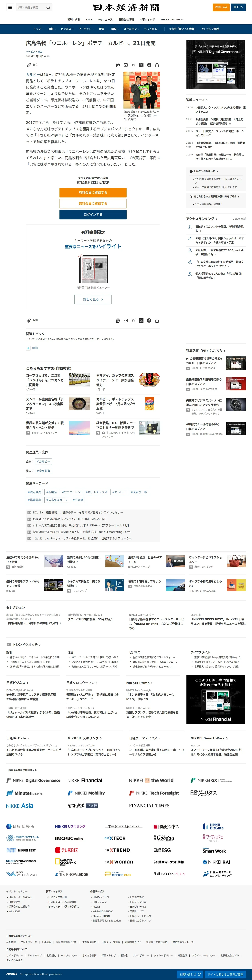Open the #トランプ関税 topic tab
The width and height of the screenshot is (252, 980).
point(211,29)
